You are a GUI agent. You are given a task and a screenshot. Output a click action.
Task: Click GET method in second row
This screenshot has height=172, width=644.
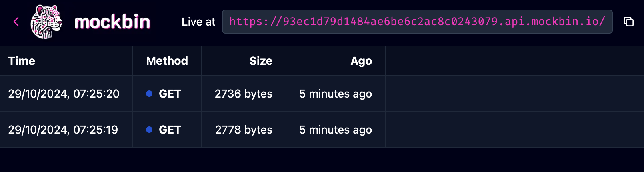[170, 130]
